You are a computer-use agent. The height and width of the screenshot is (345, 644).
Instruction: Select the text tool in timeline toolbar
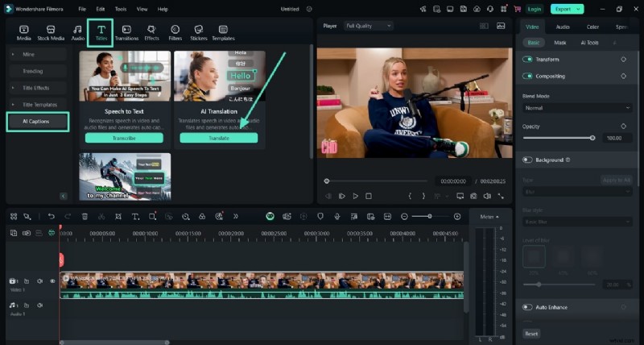click(135, 216)
